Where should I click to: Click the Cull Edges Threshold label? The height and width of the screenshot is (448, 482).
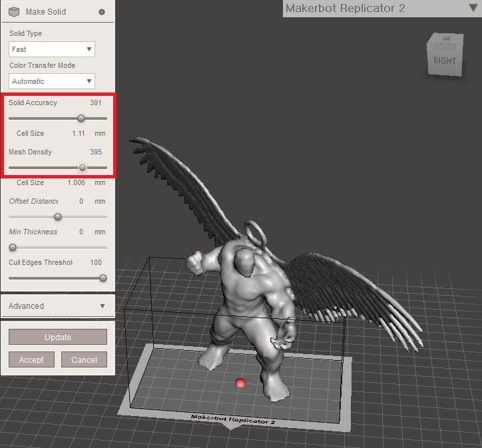pos(41,262)
